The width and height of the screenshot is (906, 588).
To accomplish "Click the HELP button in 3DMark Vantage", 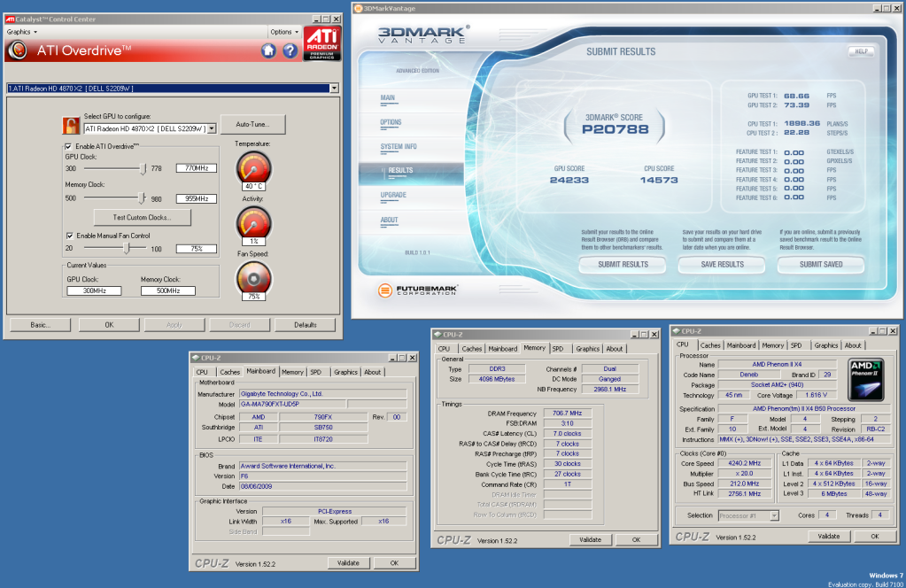I will pos(861,51).
